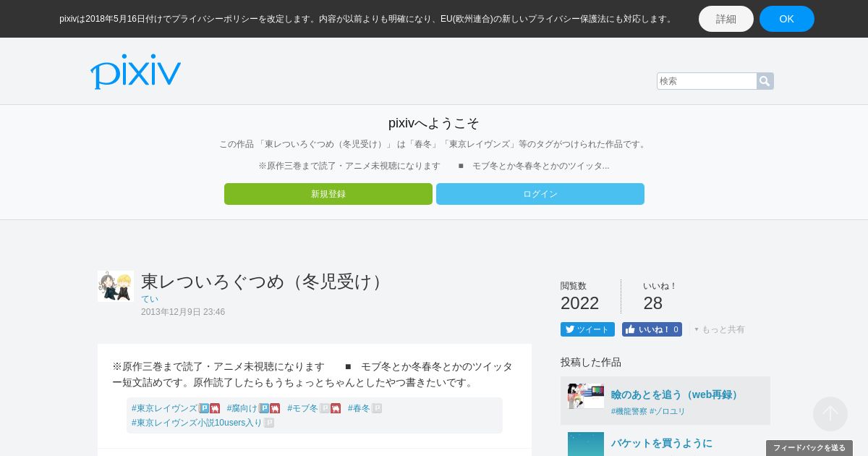Image resolution: width=868 pixels, height=456 pixels.
Task: Open the #東京レイヴンズ小説10users入り tag
Action: (197, 423)
